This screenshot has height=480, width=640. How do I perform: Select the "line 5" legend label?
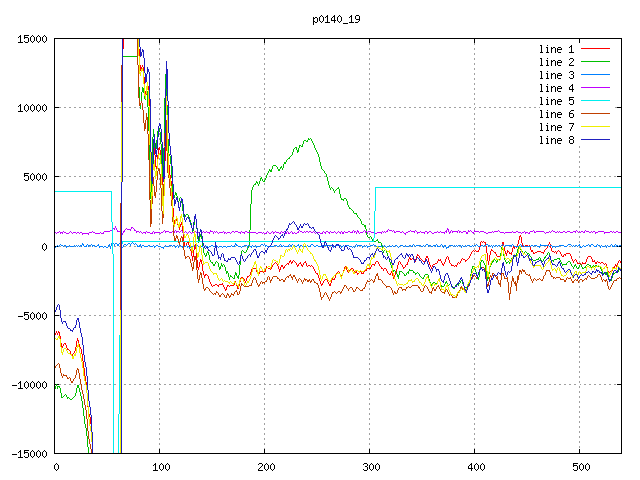(557, 101)
